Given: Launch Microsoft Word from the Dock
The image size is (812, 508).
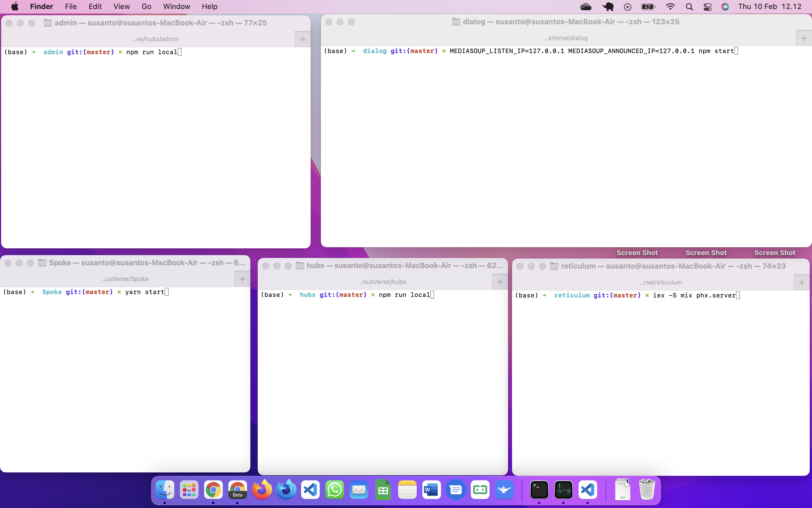Looking at the screenshot, I should pyautogui.click(x=431, y=490).
